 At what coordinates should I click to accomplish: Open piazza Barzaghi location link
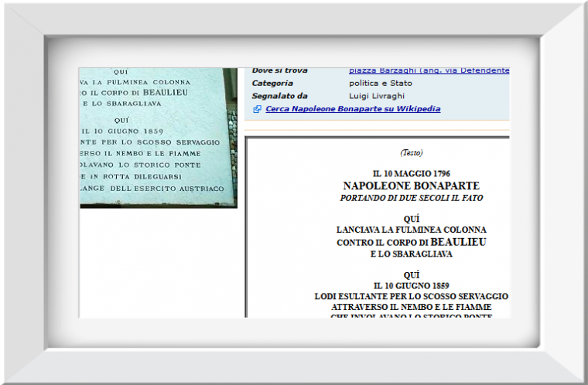click(x=429, y=70)
